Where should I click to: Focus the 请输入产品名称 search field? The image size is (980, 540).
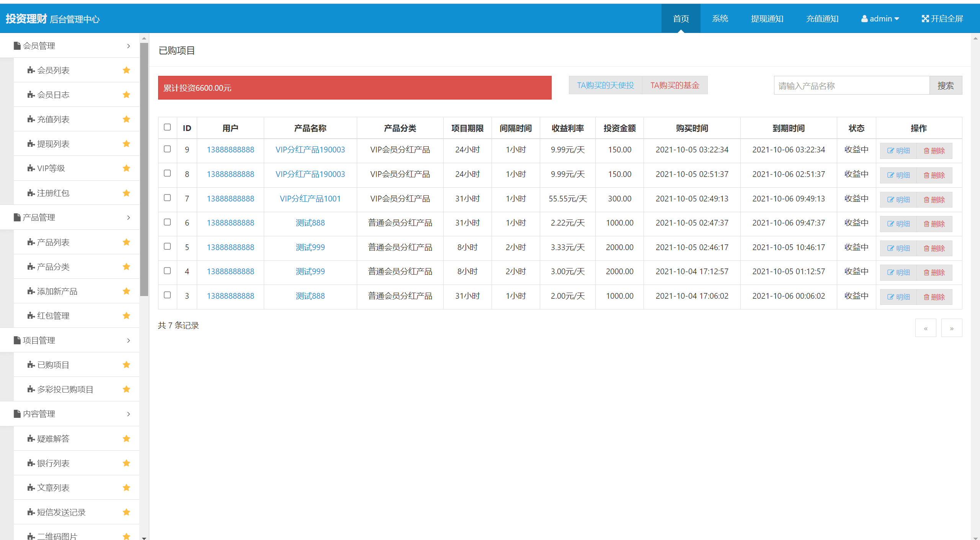(x=851, y=85)
